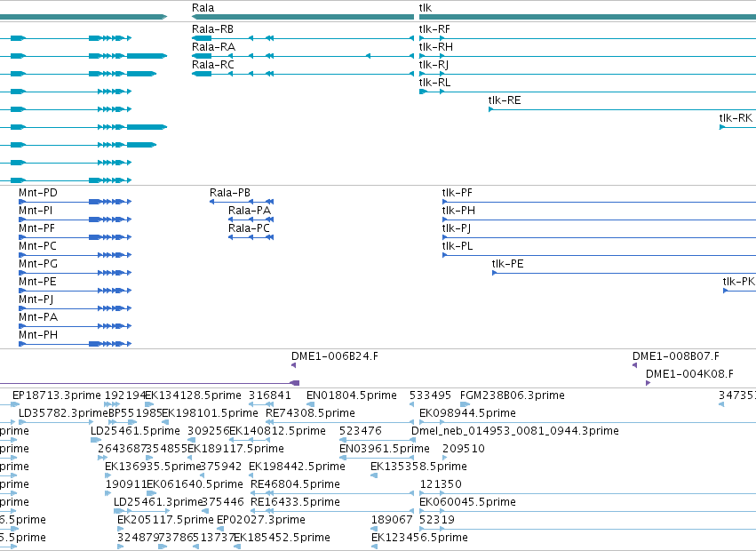Select the tlk-PH protein feature
The image size is (756, 551).
coord(599,220)
